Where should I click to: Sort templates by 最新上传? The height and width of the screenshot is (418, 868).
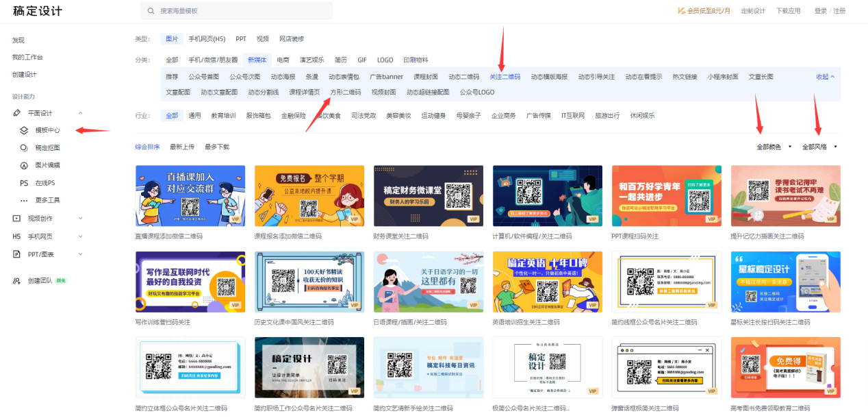(182, 147)
